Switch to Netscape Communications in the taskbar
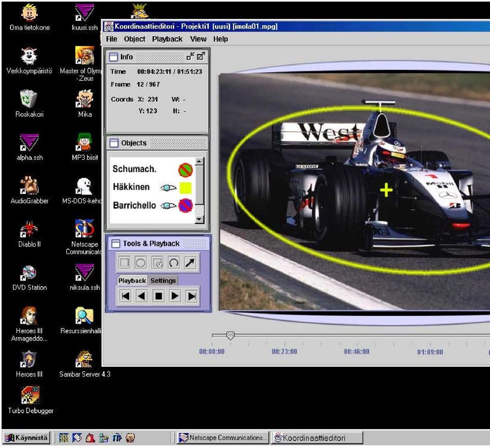Viewport: 490px width, 448px height. 223,438
